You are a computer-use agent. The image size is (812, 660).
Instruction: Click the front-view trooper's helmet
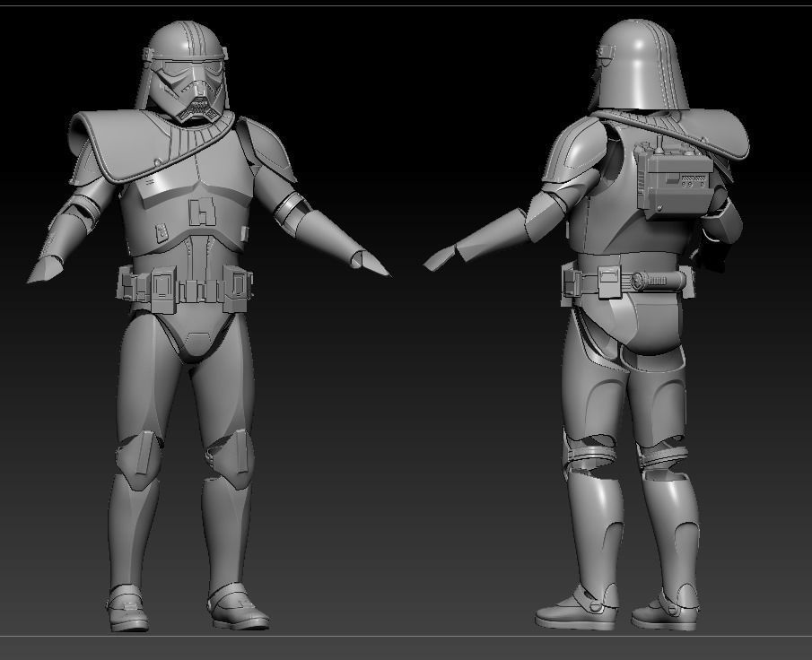point(183,72)
